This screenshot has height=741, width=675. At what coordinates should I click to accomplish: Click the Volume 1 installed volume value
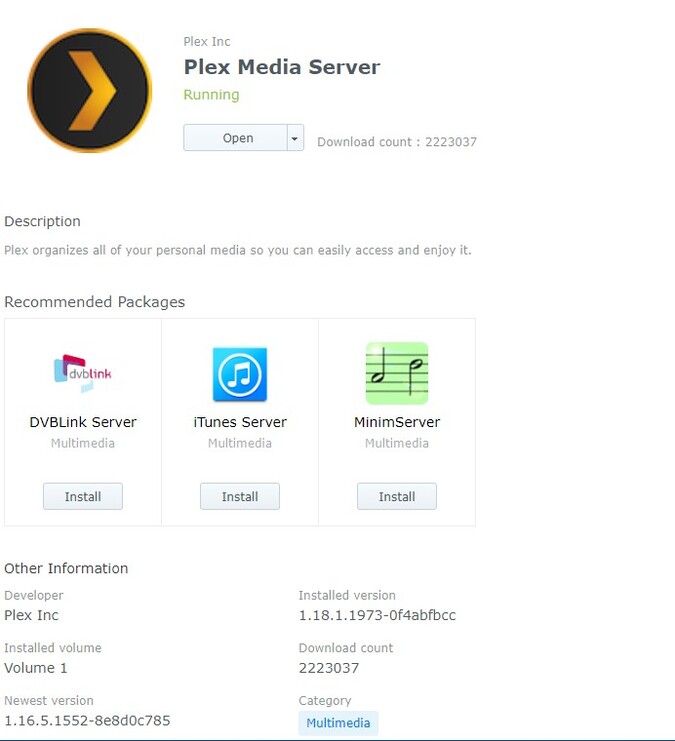tap(35, 668)
